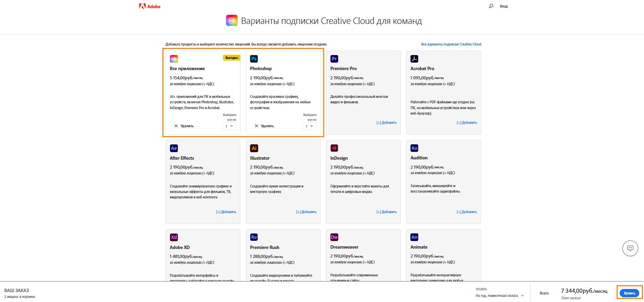This screenshot has height=302, width=644.
Task: Click the Adobe logo in the header
Action: (150, 6)
